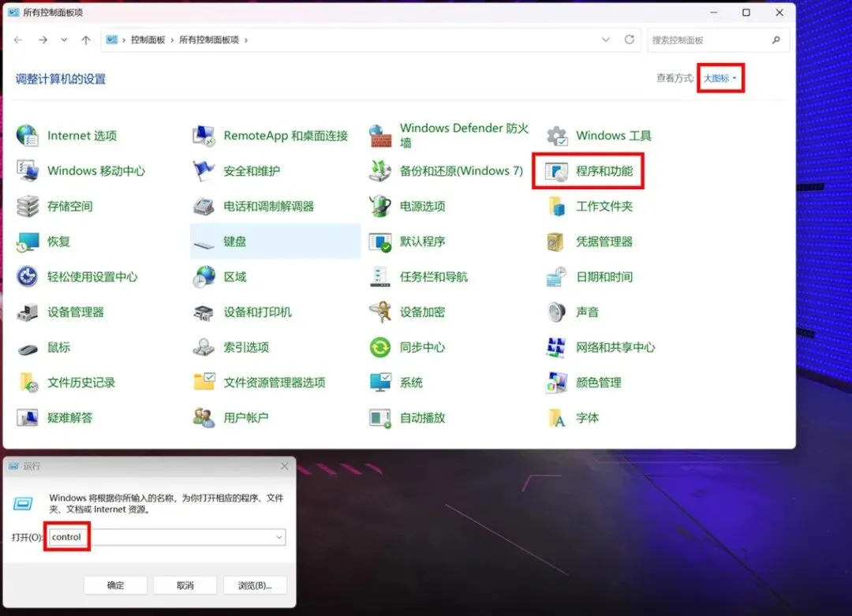Expand the address bar history dropdown
The height and width of the screenshot is (616, 852).
tap(605, 39)
